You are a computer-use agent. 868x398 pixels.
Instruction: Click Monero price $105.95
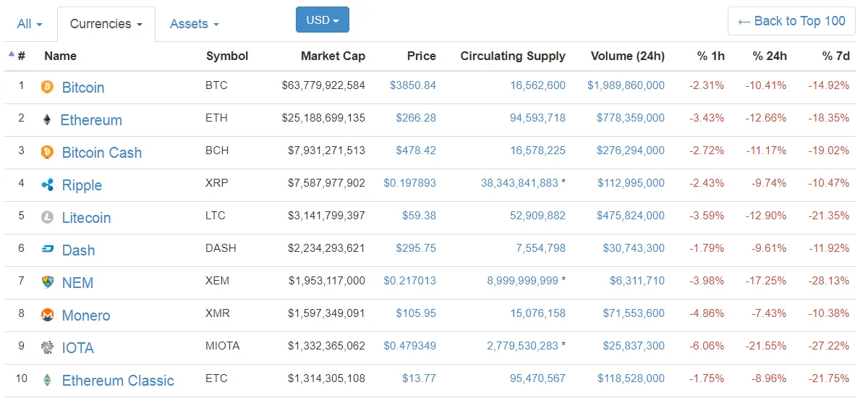pos(416,313)
